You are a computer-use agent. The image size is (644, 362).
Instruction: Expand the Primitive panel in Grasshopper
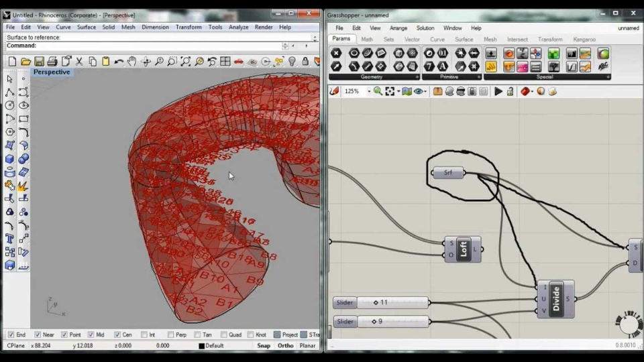point(479,77)
